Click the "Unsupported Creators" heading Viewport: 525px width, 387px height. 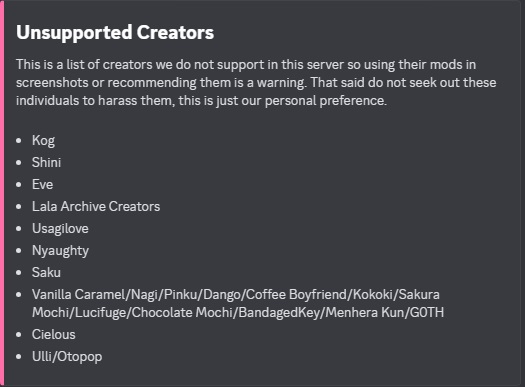[x=115, y=32]
